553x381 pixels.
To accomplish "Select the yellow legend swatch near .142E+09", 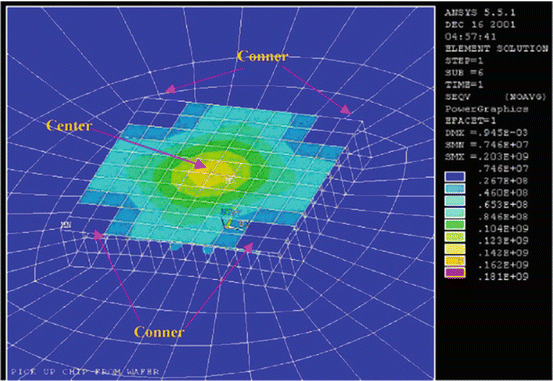I will 455,249.
